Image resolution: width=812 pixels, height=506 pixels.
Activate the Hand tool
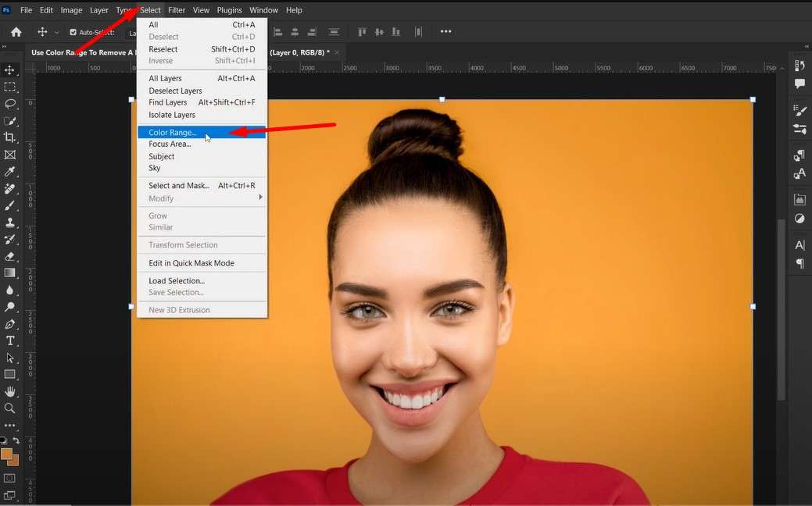10,392
